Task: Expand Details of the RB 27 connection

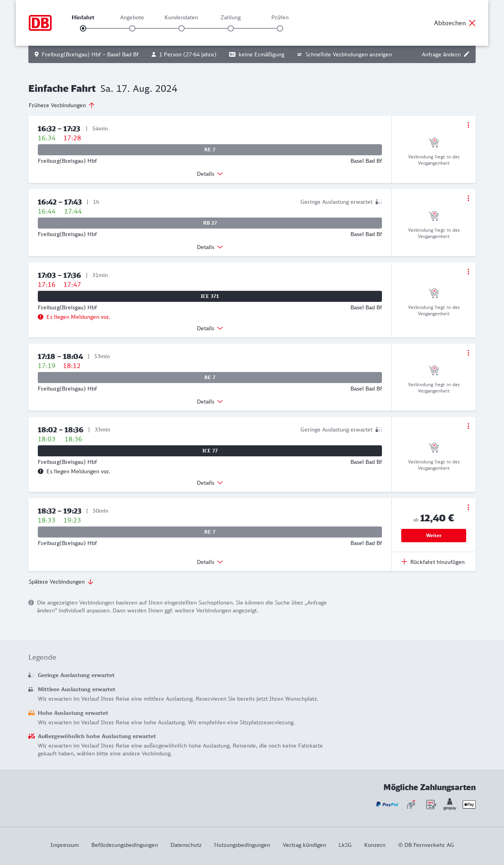Action: (210, 247)
